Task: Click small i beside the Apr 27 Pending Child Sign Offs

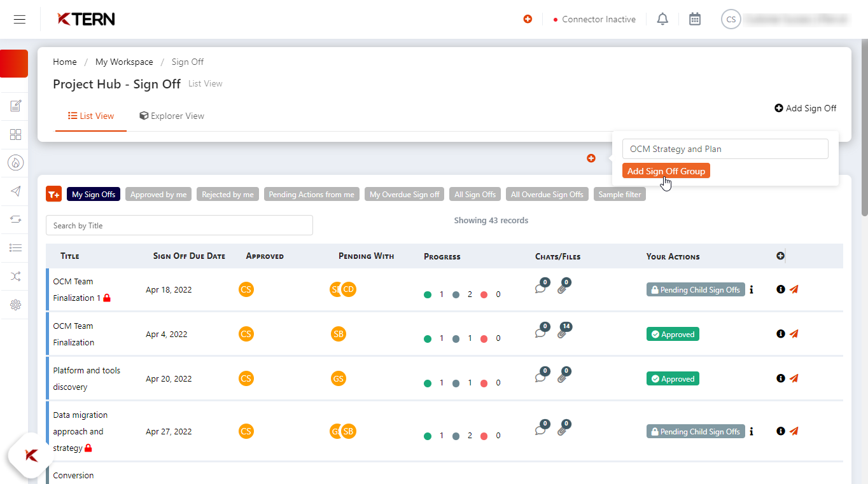Action: pyautogui.click(x=752, y=431)
